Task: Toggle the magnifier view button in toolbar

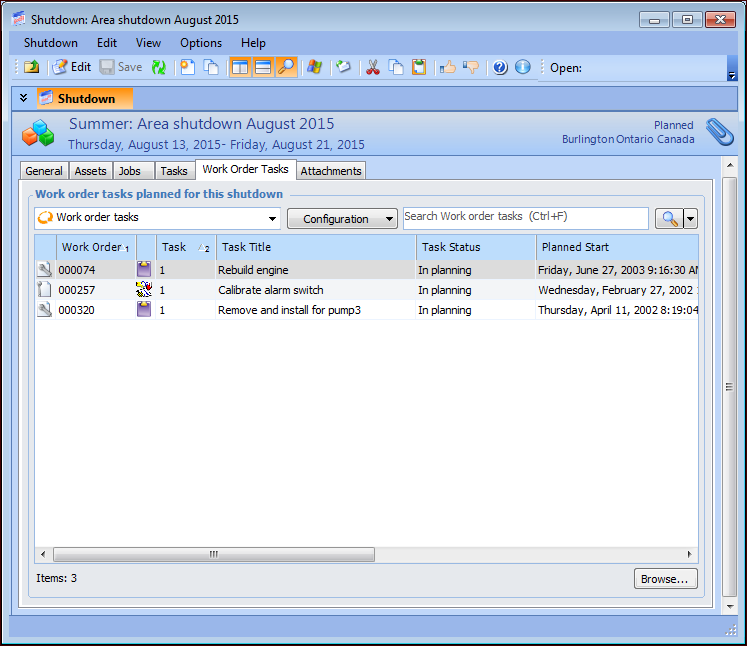Action: point(286,67)
